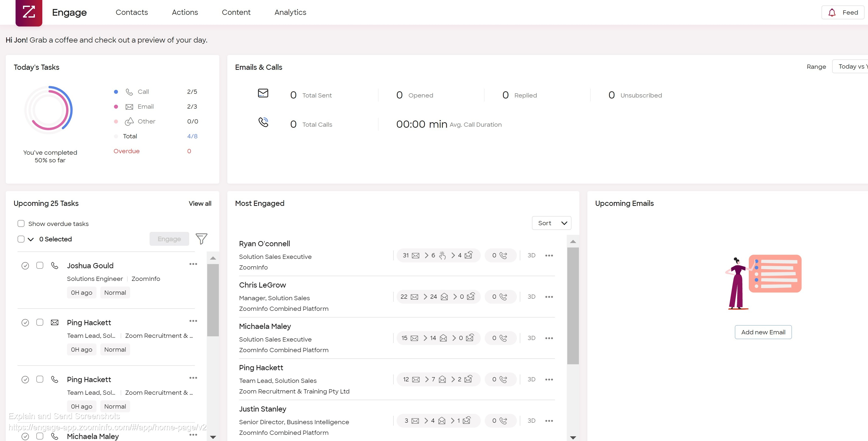Select the checkbox on Joshua Gould's task
The height and width of the screenshot is (441, 868).
(40, 265)
